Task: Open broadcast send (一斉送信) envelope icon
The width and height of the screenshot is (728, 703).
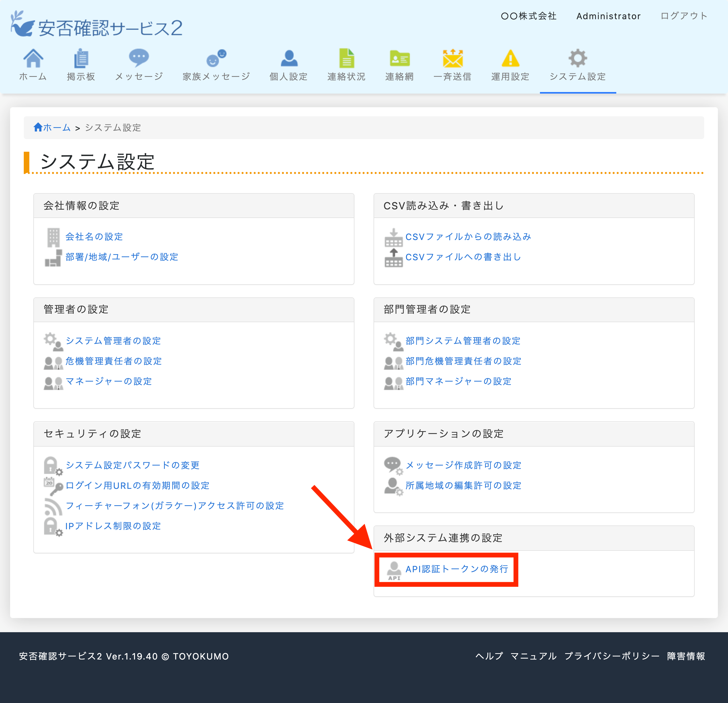Action: pos(452,58)
